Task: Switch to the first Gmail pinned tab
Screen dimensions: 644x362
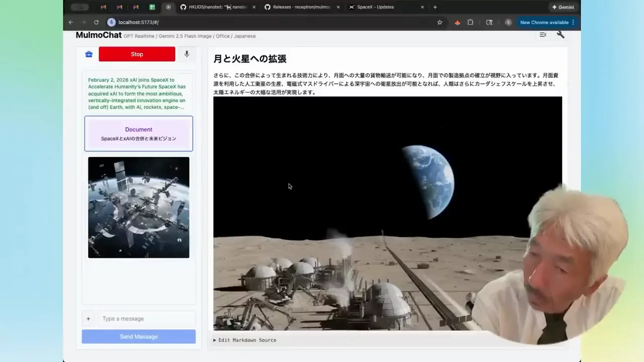Action: [103, 7]
